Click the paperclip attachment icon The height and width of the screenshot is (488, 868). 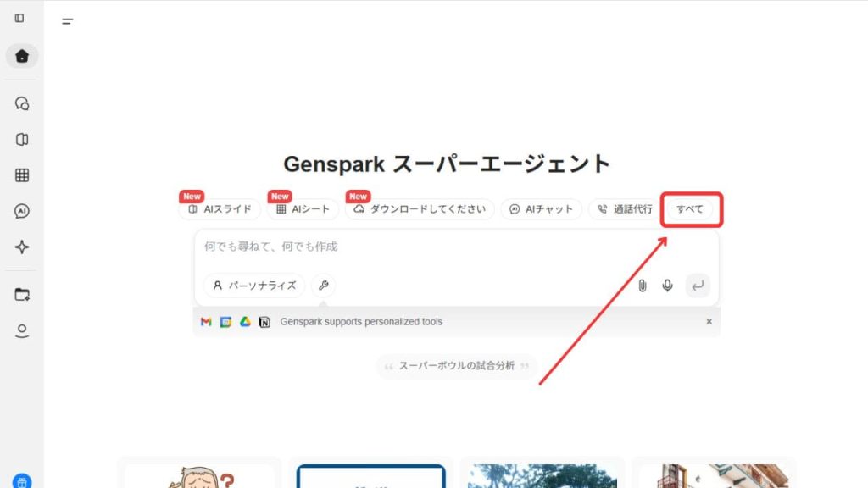click(643, 286)
